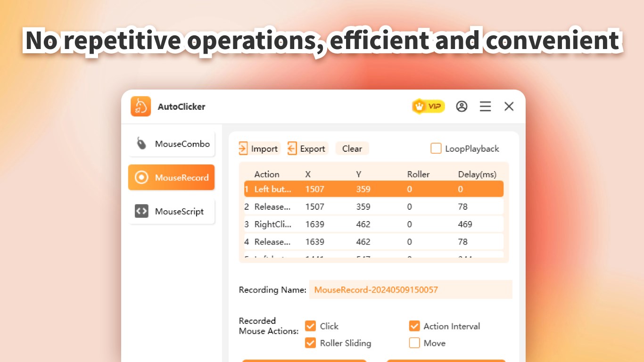Select the MouseRecord tab
The width and height of the screenshot is (644, 362).
(x=172, y=177)
